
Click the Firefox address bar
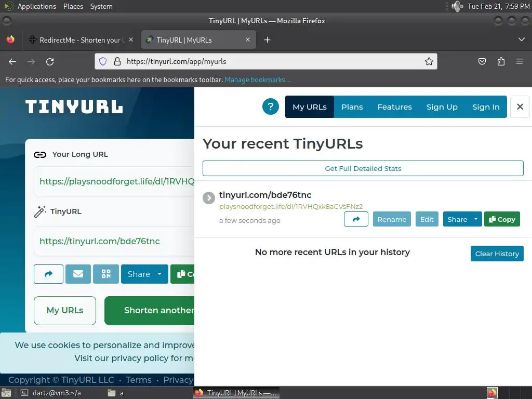click(265, 61)
